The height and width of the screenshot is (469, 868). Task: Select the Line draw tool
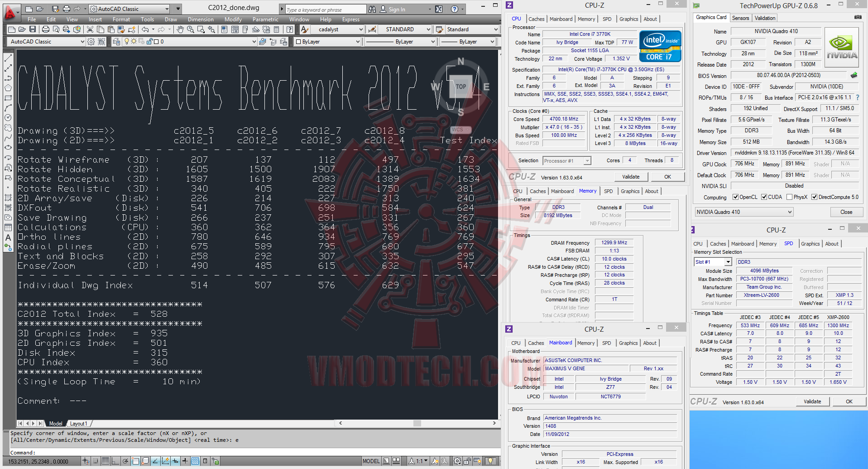tap(8, 58)
